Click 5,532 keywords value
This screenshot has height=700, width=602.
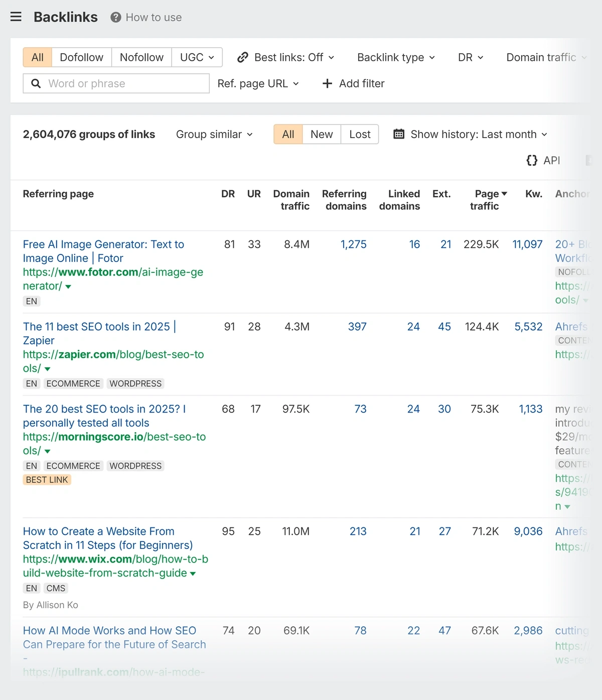coord(528,327)
